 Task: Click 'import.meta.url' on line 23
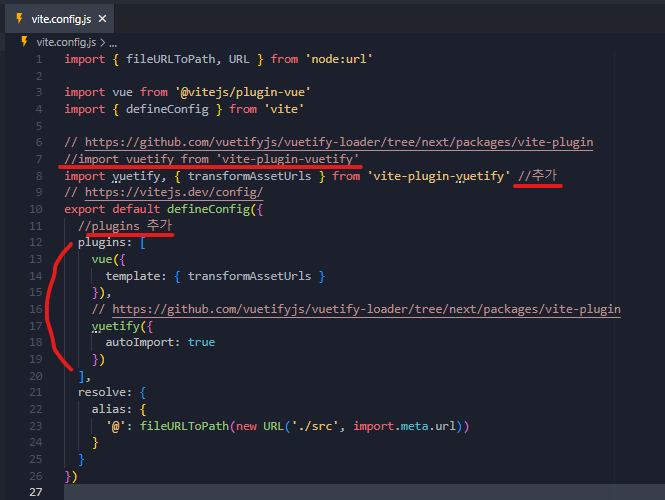click(x=404, y=426)
